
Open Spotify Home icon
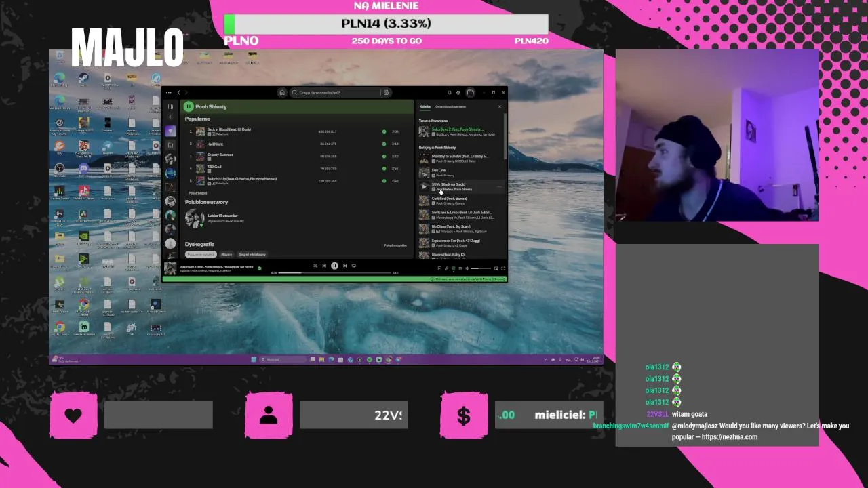282,92
